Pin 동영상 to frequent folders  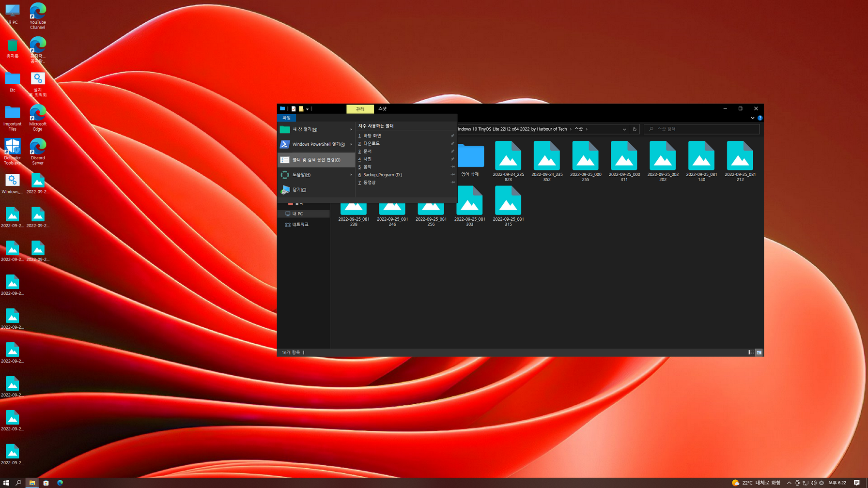(453, 183)
